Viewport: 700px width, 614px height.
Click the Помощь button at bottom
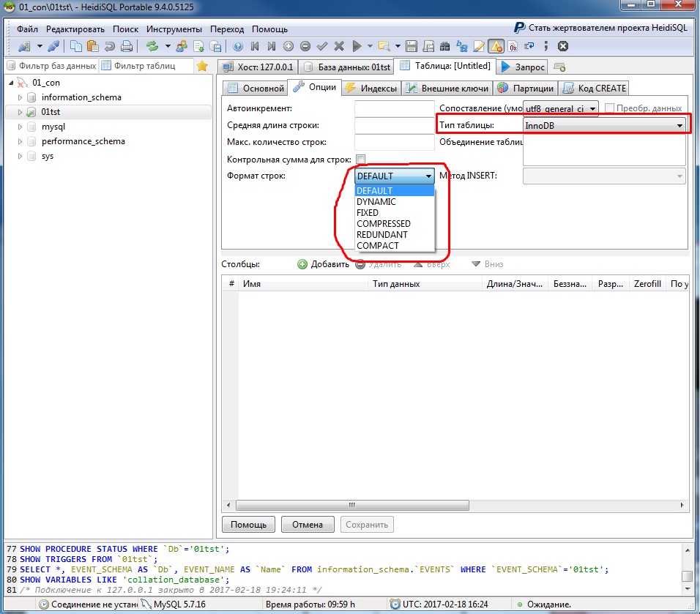pos(248,525)
